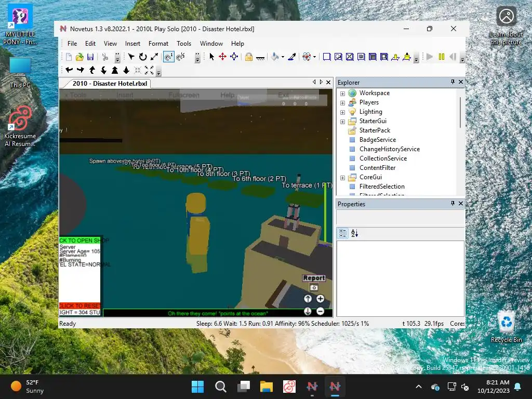
Task: Open the Format menu
Action: 158,44
